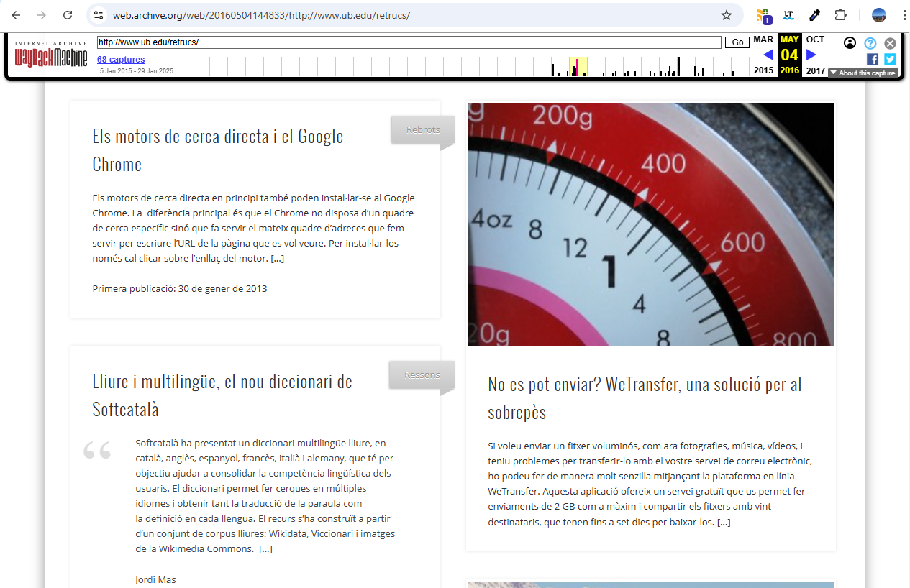910x588 pixels.
Task: Open the RSS feed extension icon
Action: tap(763, 15)
